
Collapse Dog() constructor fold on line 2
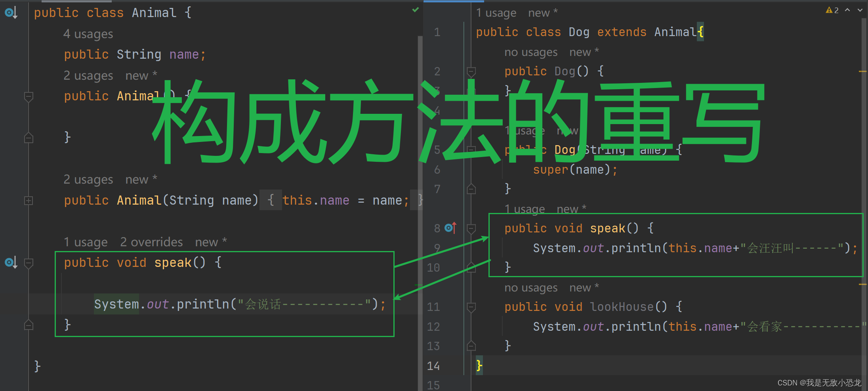(x=471, y=71)
